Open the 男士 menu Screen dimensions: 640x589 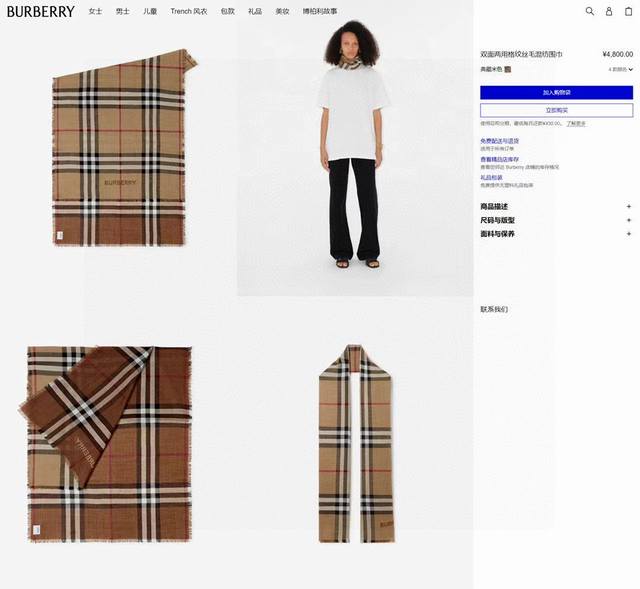click(122, 11)
